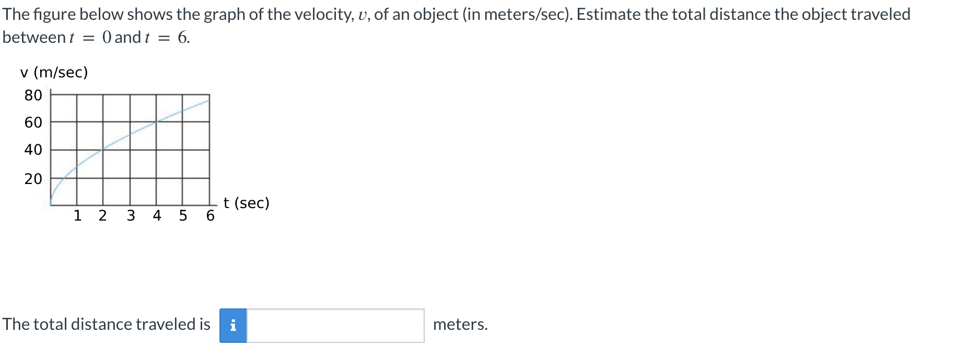This screenshot has height=345, width=980.
Task: Click the 3 tick label on time axis
Action: click(x=131, y=215)
